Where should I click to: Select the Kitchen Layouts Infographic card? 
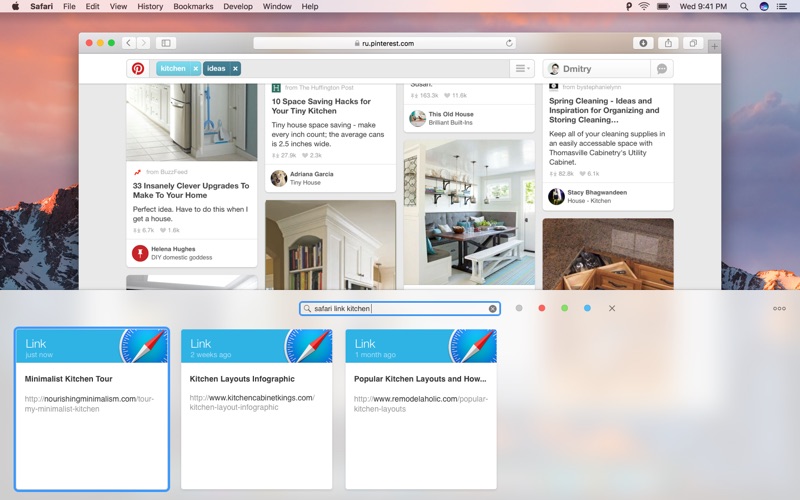click(x=256, y=409)
